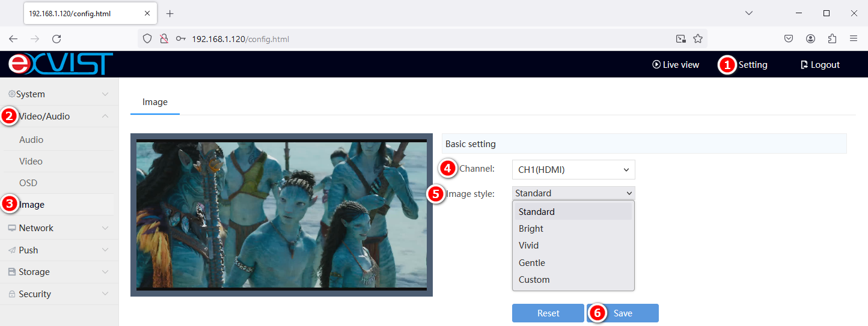Click the video preview thumbnail

click(281, 215)
